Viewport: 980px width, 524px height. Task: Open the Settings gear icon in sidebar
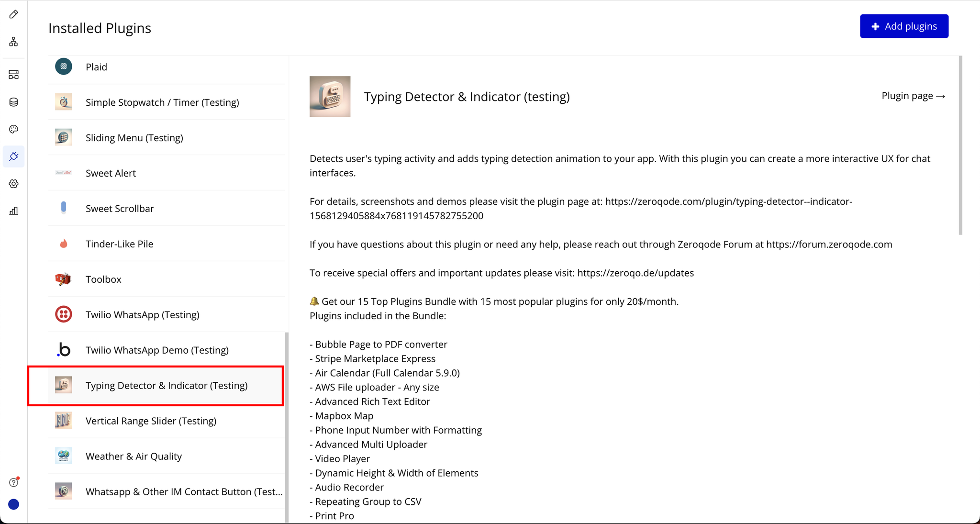(x=13, y=184)
